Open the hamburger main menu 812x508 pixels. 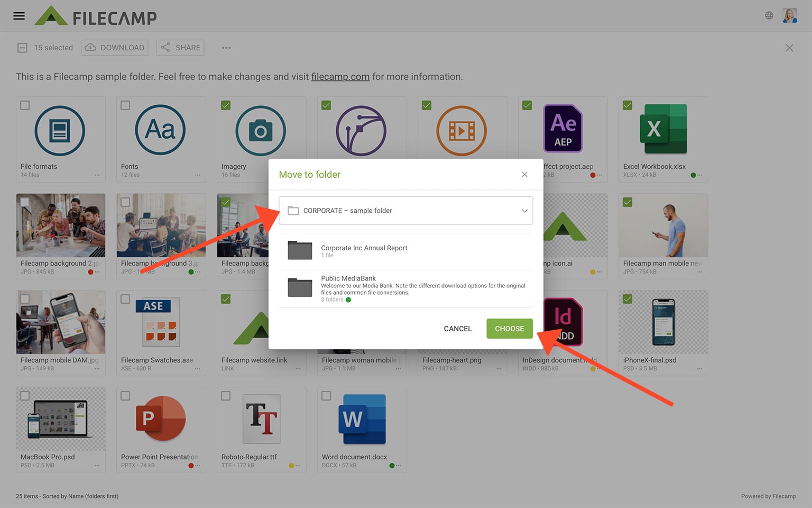[x=19, y=16]
